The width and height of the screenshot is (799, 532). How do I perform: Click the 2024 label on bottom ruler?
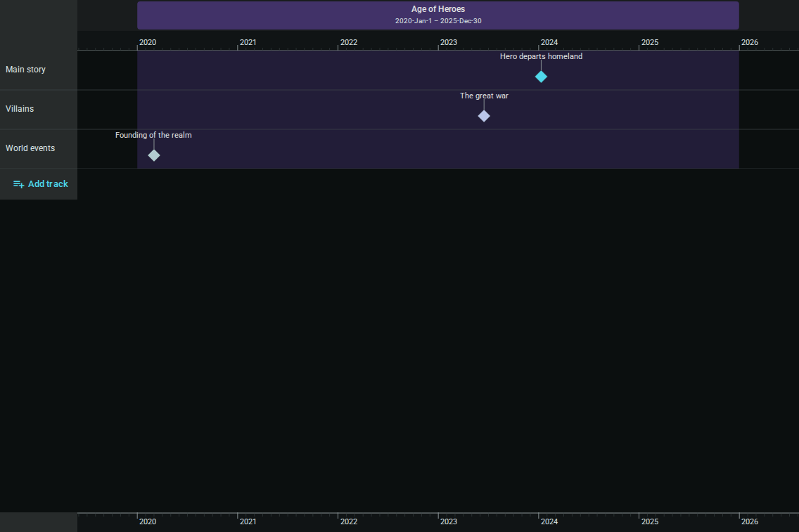(x=549, y=521)
